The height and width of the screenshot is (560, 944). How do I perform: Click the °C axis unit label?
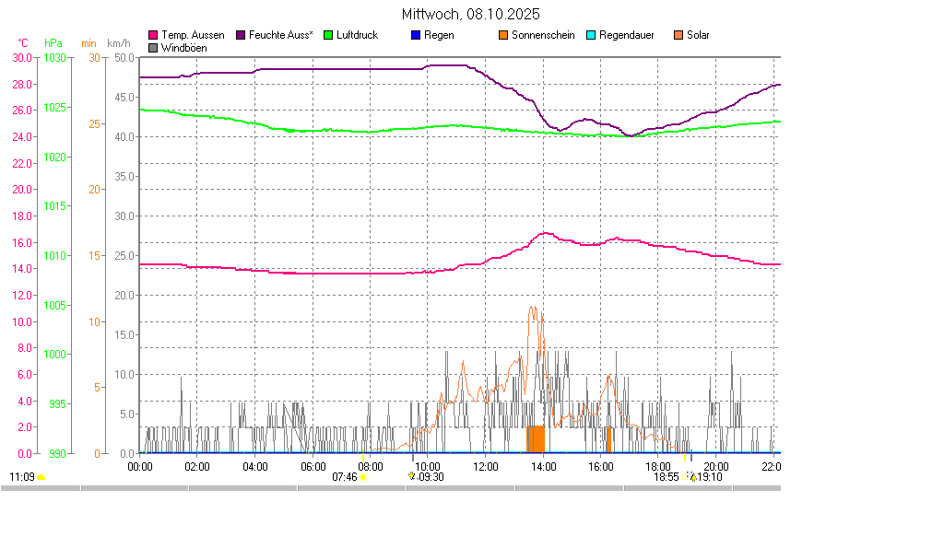click(23, 43)
